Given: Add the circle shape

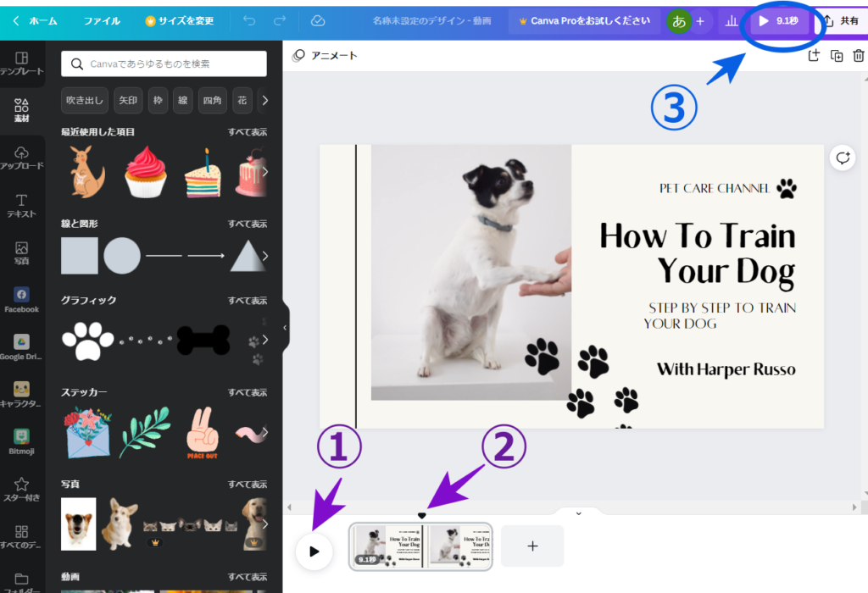Looking at the screenshot, I should pos(122,256).
